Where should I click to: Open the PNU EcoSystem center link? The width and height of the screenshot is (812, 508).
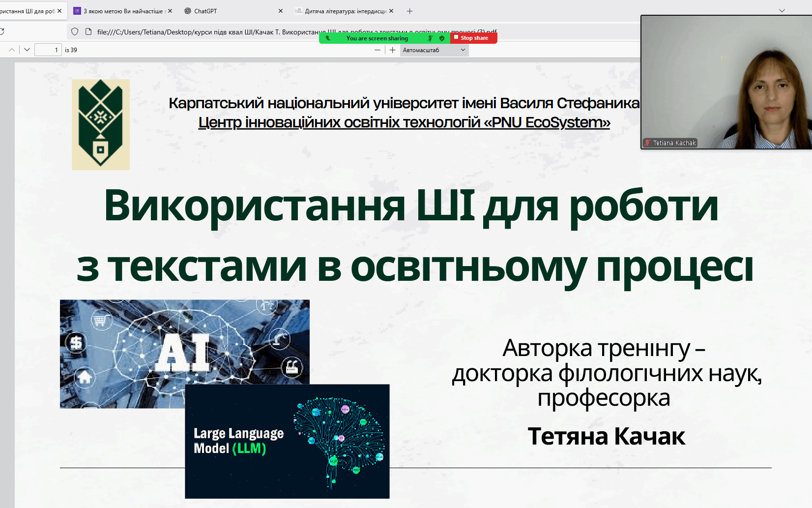[404, 122]
